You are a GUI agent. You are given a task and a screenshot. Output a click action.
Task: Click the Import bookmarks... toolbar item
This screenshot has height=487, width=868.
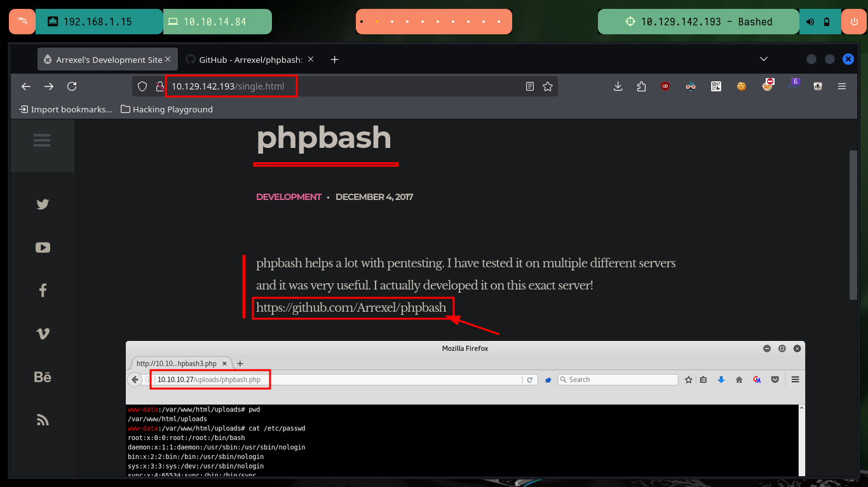pos(66,109)
